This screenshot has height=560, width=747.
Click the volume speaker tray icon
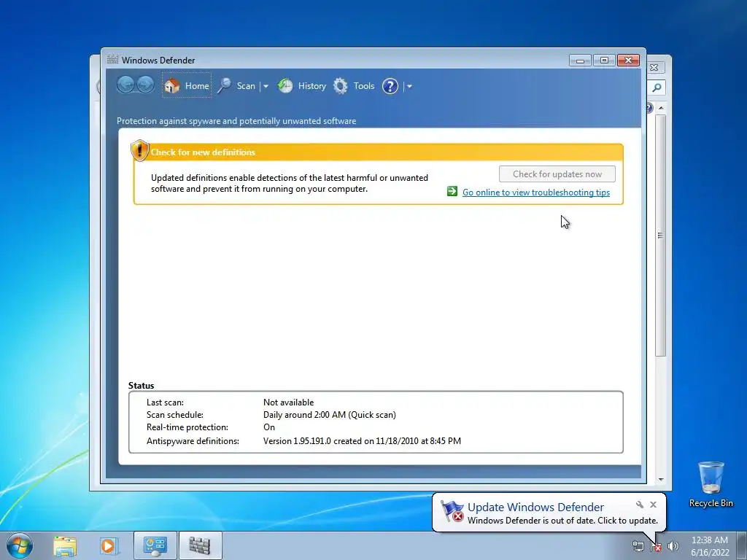pyautogui.click(x=673, y=546)
